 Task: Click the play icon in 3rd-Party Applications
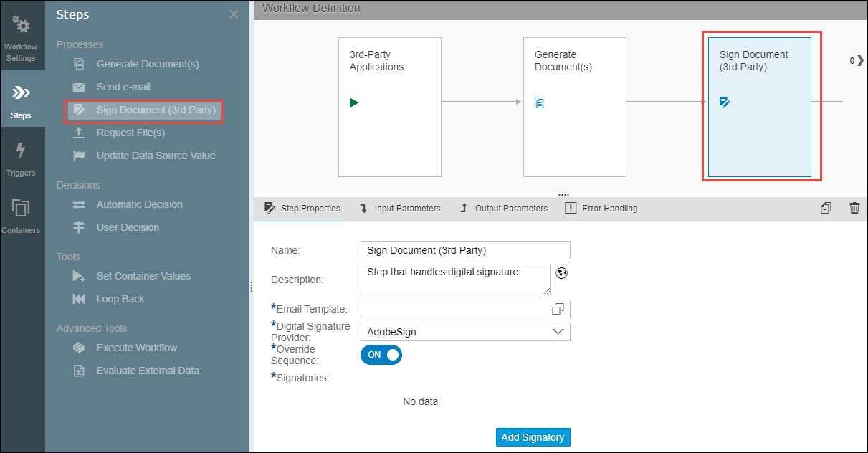(354, 102)
